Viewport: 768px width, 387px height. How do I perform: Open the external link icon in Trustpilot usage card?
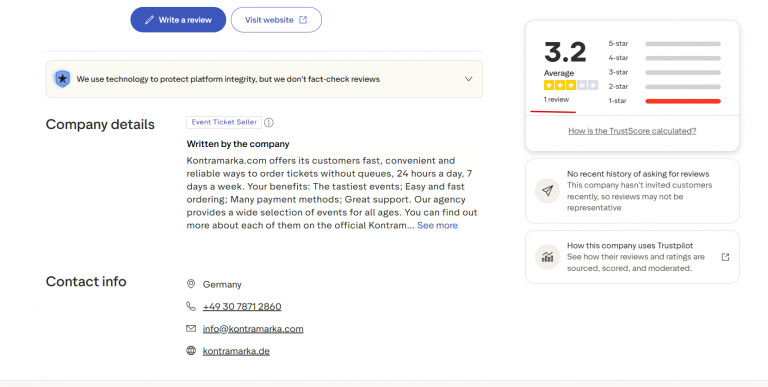click(725, 257)
